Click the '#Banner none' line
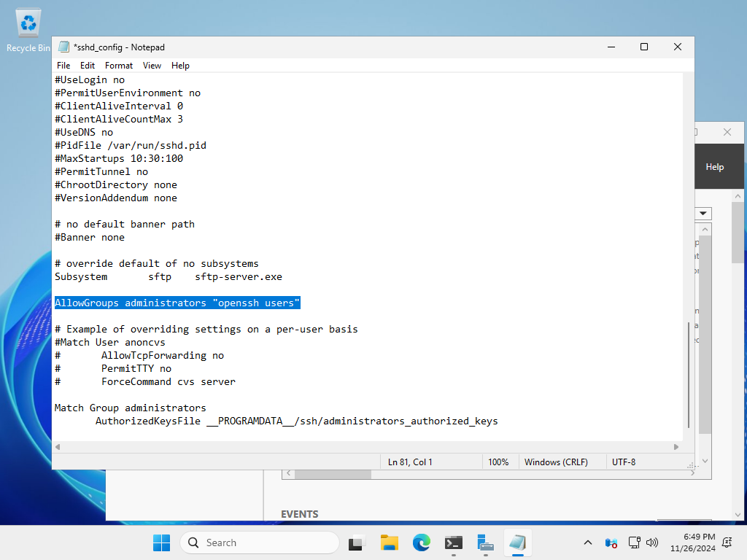 pos(90,237)
